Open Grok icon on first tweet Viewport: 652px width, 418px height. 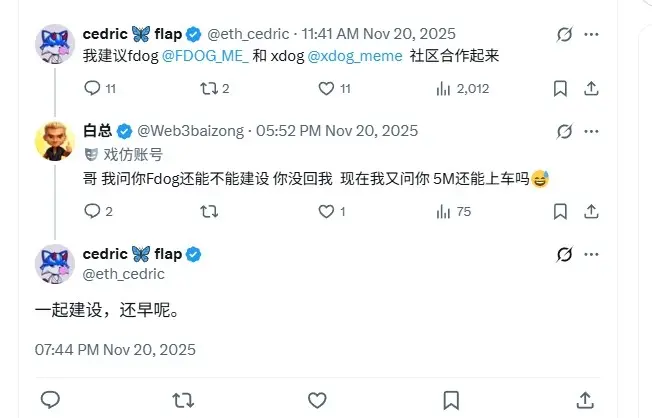pyautogui.click(x=564, y=34)
